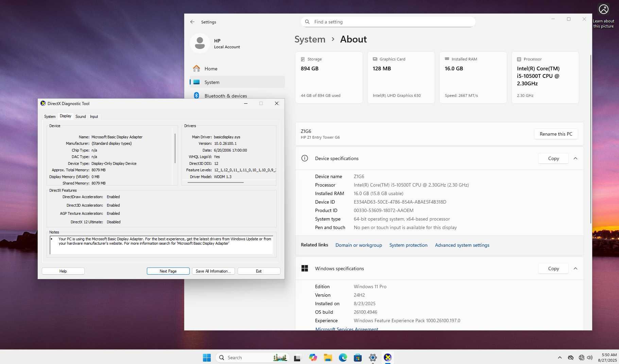Click the search magnifier in Settings

point(307,22)
